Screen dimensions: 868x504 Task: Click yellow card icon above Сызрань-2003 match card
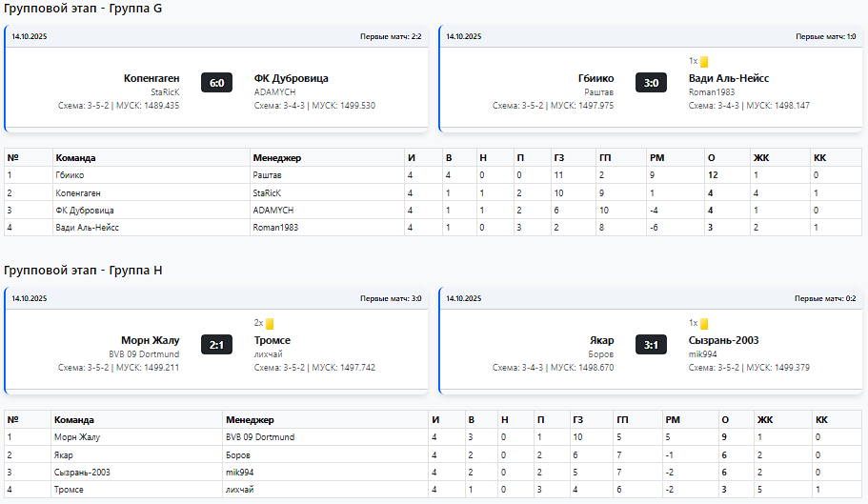point(704,324)
